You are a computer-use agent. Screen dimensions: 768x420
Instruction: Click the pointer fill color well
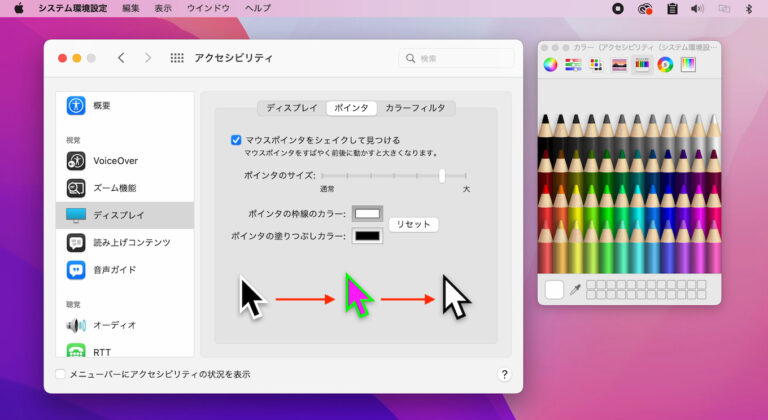tap(367, 236)
